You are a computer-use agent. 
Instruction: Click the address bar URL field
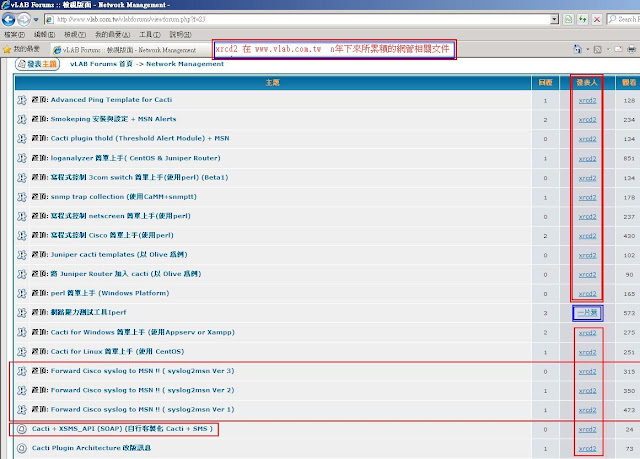pos(297,19)
